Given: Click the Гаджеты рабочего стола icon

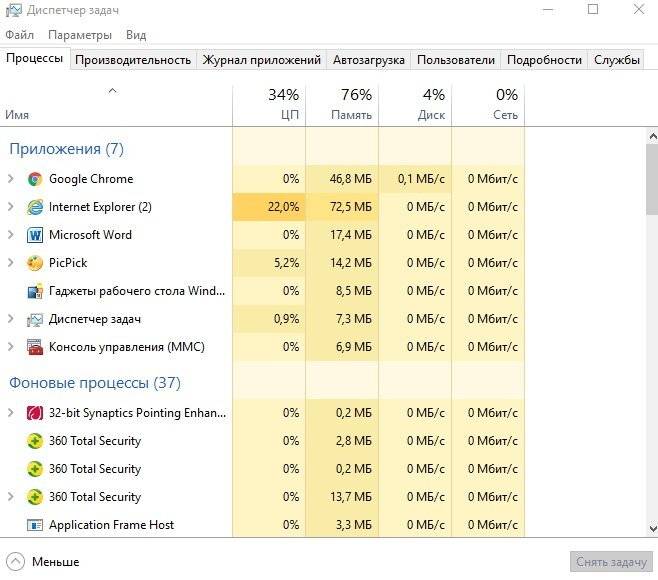Looking at the screenshot, I should [x=35, y=291].
